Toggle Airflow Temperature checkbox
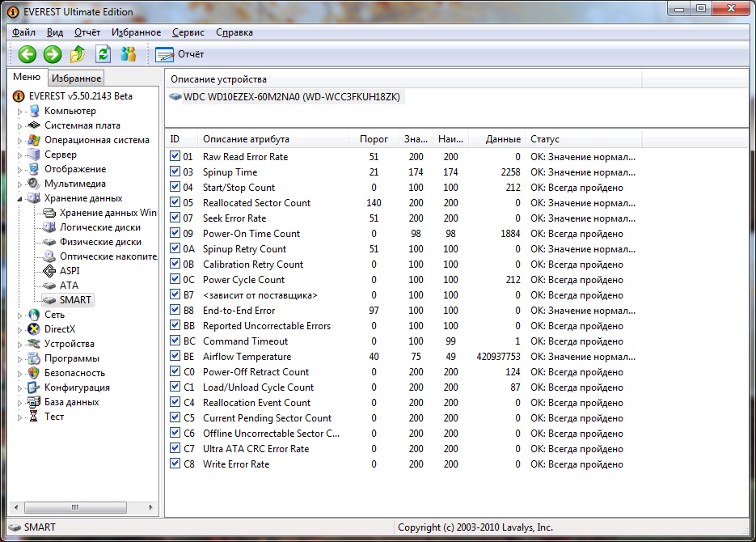 pos(175,357)
